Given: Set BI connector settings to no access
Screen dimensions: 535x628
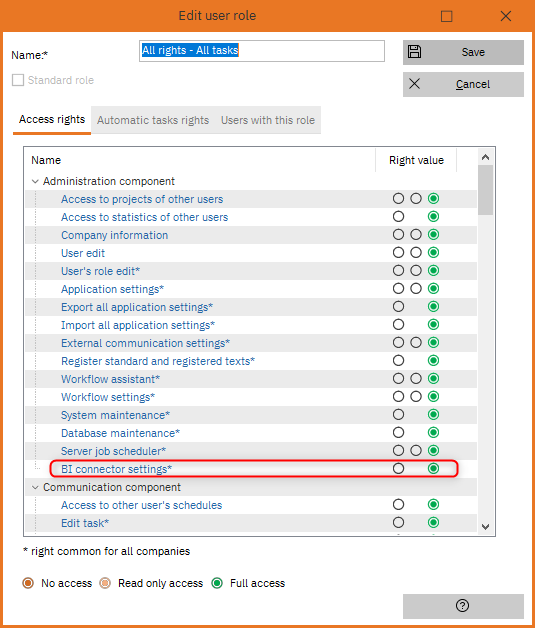Looking at the screenshot, I should coord(398,468).
